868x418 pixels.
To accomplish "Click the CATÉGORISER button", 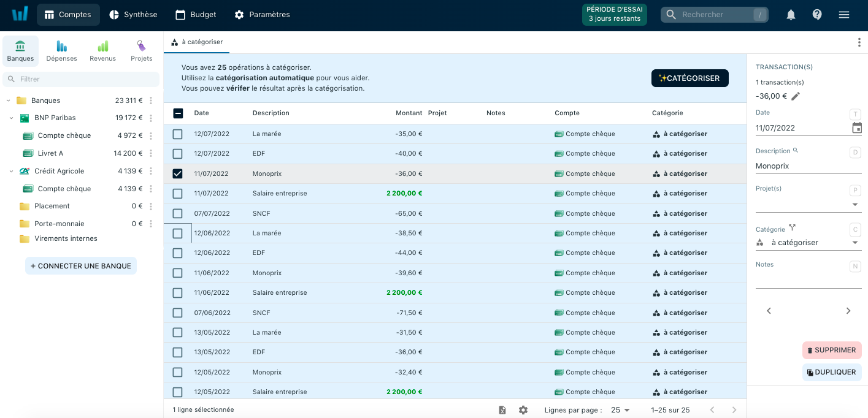I will (x=689, y=78).
